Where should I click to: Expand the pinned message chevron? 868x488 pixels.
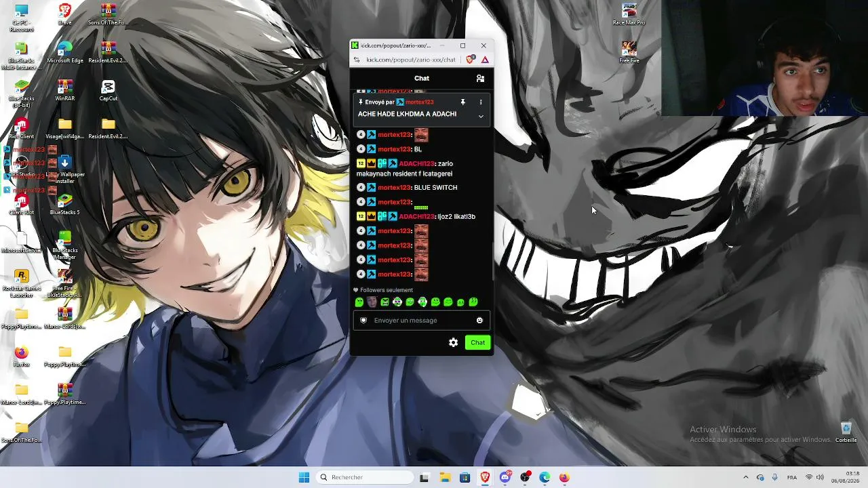(481, 117)
